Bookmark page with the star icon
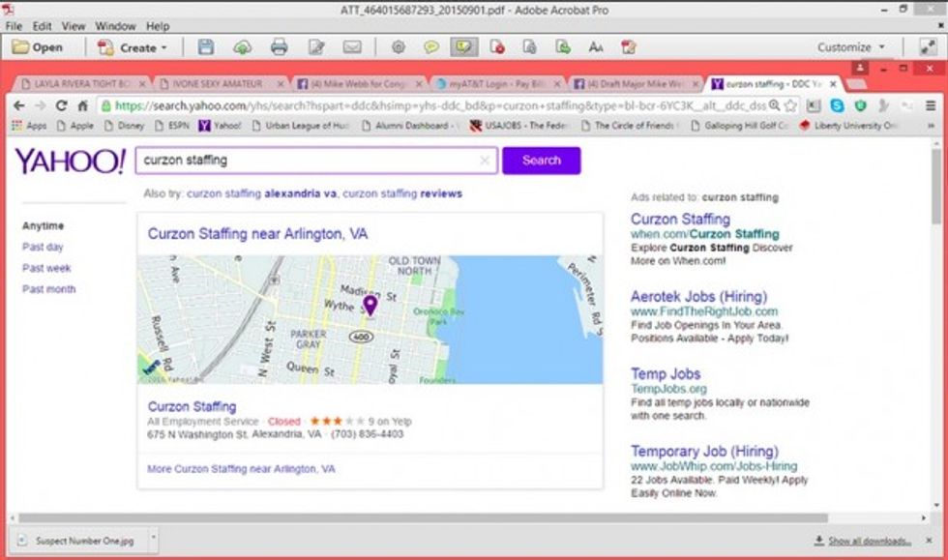The width and height of the screenshot is (948, 560). [x=790, y=105]
